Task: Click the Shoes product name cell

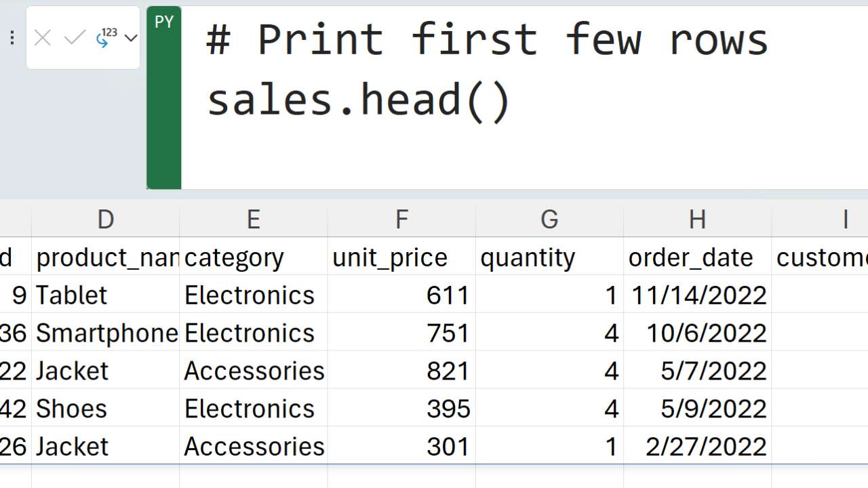Action: tap(106, 409)
